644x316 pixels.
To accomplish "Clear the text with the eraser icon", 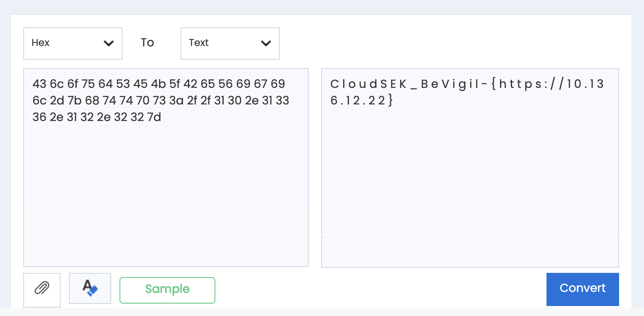I will point(90,288).
